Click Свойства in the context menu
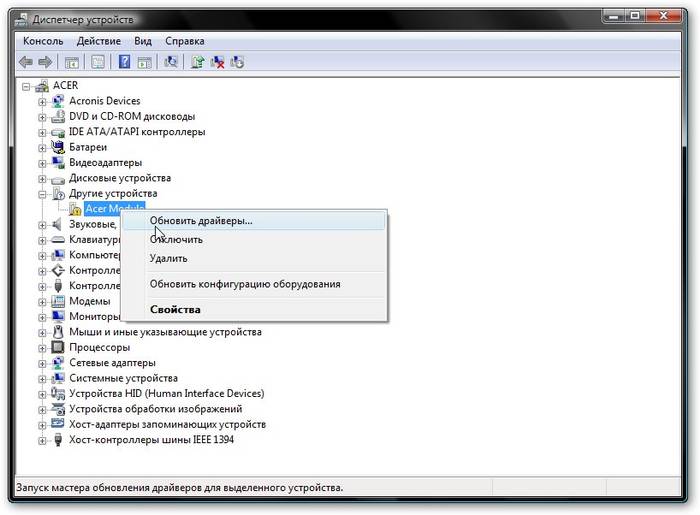This screenshot has width=700, height=515. pyautogui.click(x=175, y=309)
